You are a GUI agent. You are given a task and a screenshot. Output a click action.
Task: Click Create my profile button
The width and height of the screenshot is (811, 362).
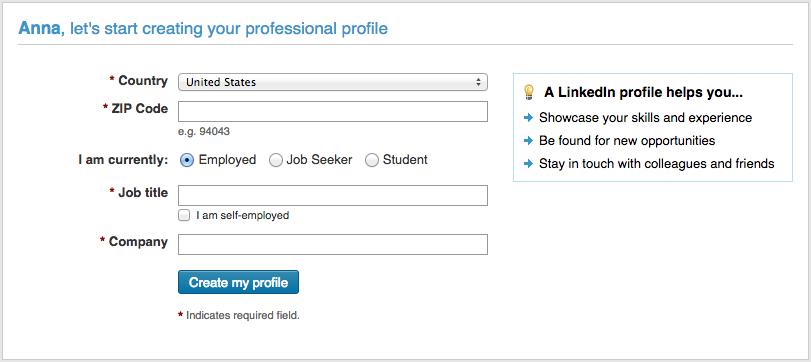[x=238, y=282]
